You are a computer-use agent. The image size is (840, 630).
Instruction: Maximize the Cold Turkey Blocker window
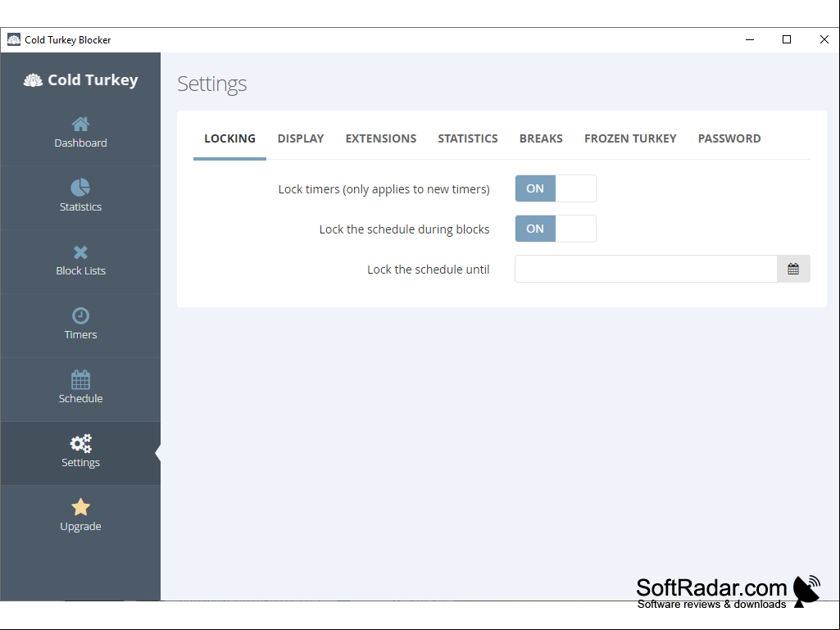tap(787, 39)
